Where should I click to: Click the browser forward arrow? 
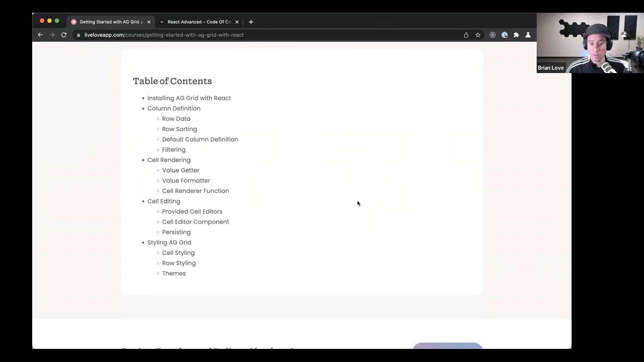click(x=52, y=35)
